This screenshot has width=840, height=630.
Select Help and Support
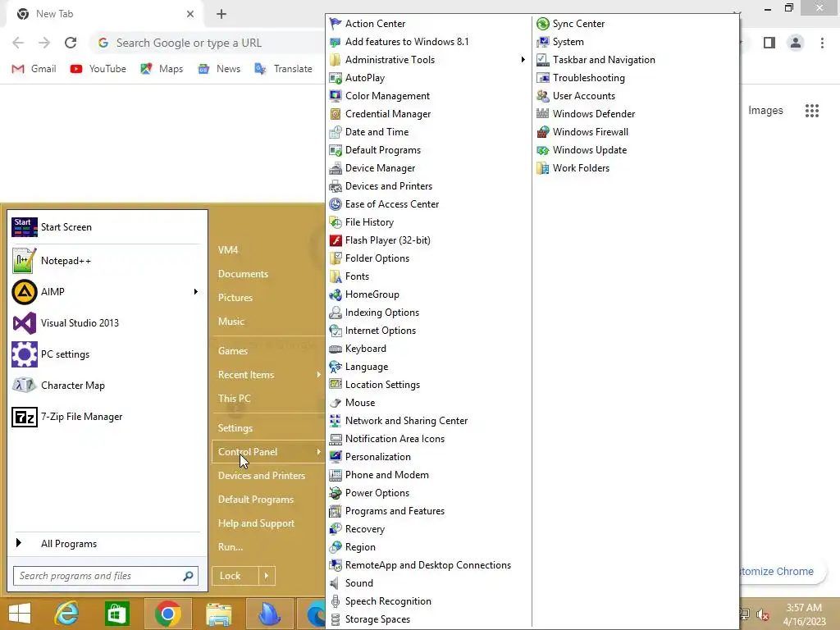(256, 523)
